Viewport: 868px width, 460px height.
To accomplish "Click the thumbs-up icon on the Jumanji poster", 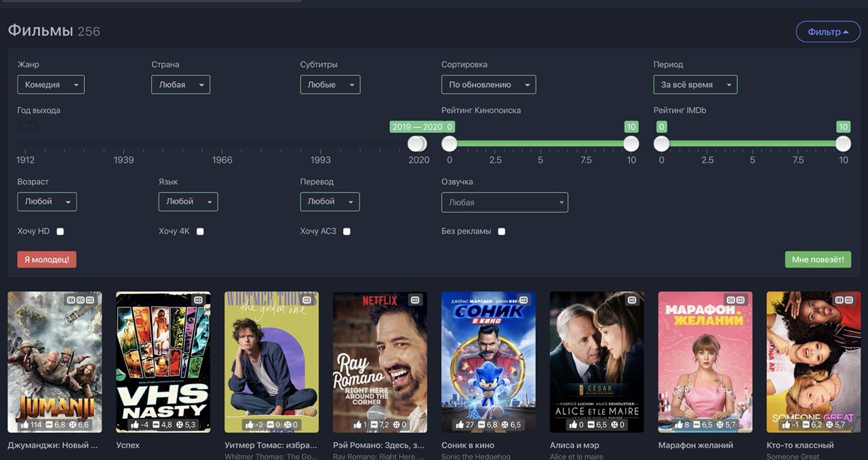I will [x=25, y=425].
